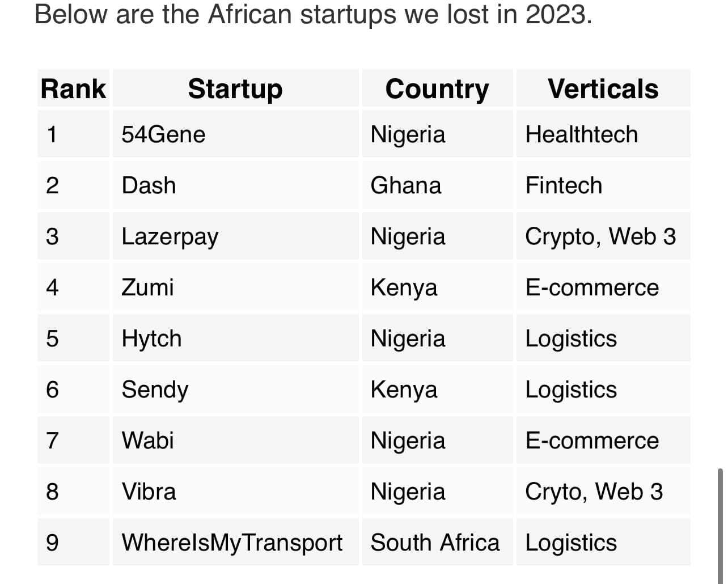This screenshot has height=584, width=728.
Task: Click the Verticals column header
Action: (x=603, y=88)
